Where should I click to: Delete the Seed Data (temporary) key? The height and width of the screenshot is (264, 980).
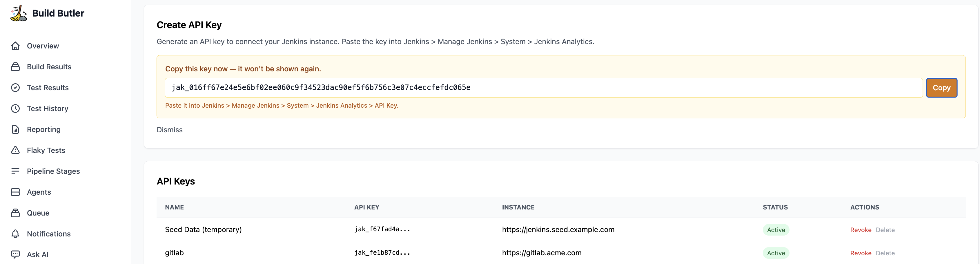point(885,230)
